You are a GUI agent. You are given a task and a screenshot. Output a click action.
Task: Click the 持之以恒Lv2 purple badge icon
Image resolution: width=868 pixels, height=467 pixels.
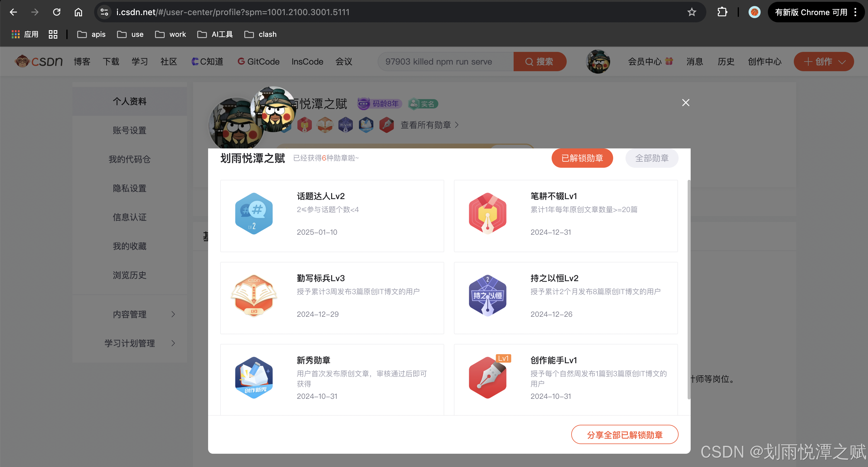click(x=487, y=296)
